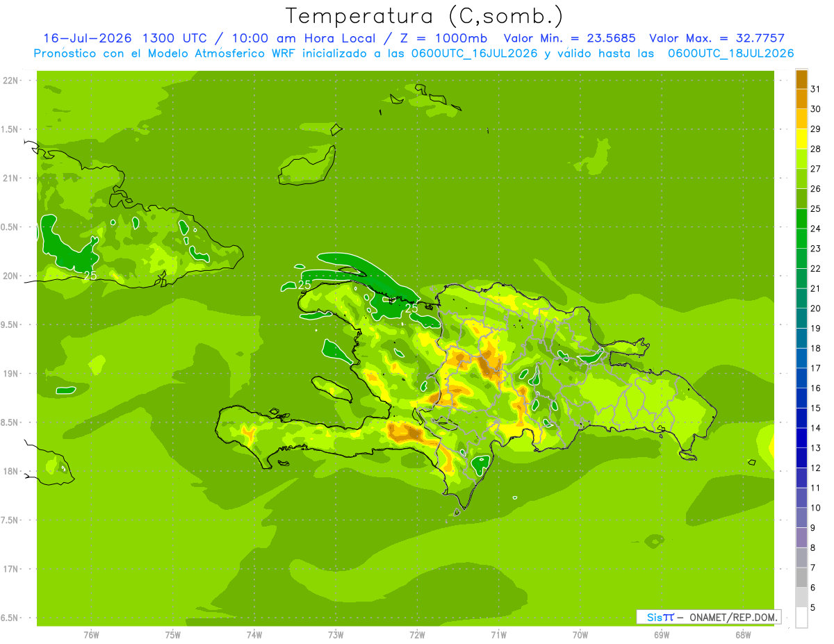The height and width of the screenshot is (644, 834).
Task: Click the "7.5N" latitude tick label
Action: click(x=11, y=520)
